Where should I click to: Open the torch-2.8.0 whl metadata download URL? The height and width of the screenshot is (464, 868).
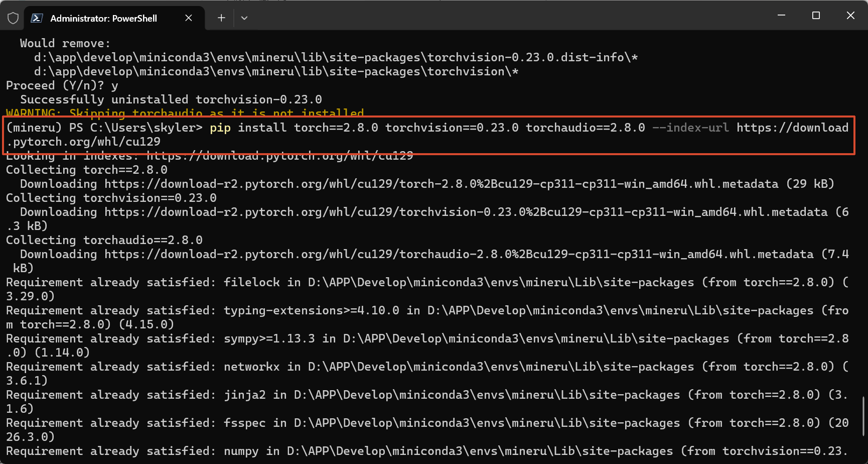tap(442, 184)
